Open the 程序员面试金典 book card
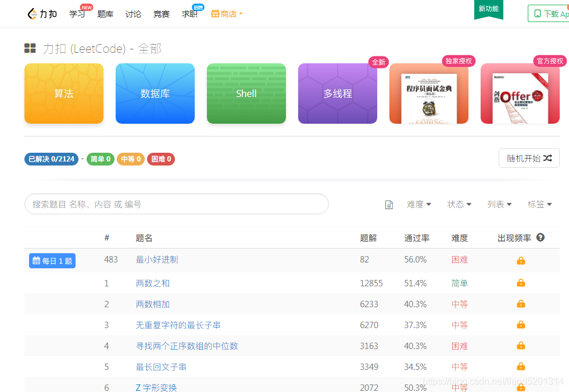 click(429, 93)
